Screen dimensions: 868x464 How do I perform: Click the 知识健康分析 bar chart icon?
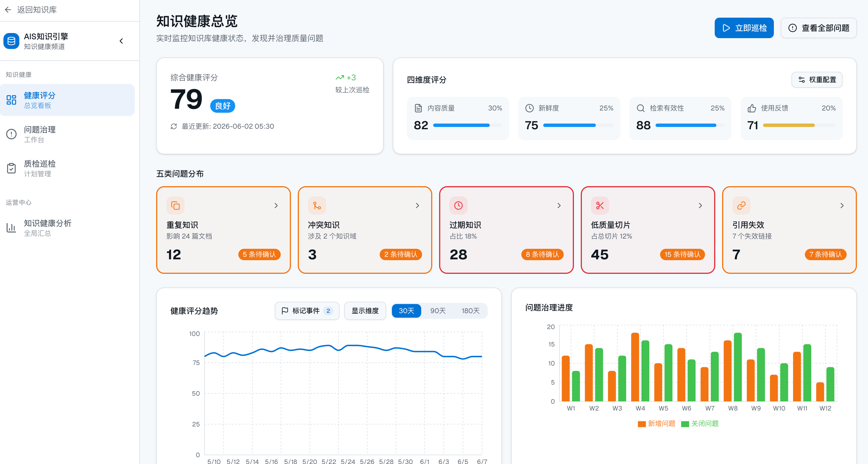[11, 228]
